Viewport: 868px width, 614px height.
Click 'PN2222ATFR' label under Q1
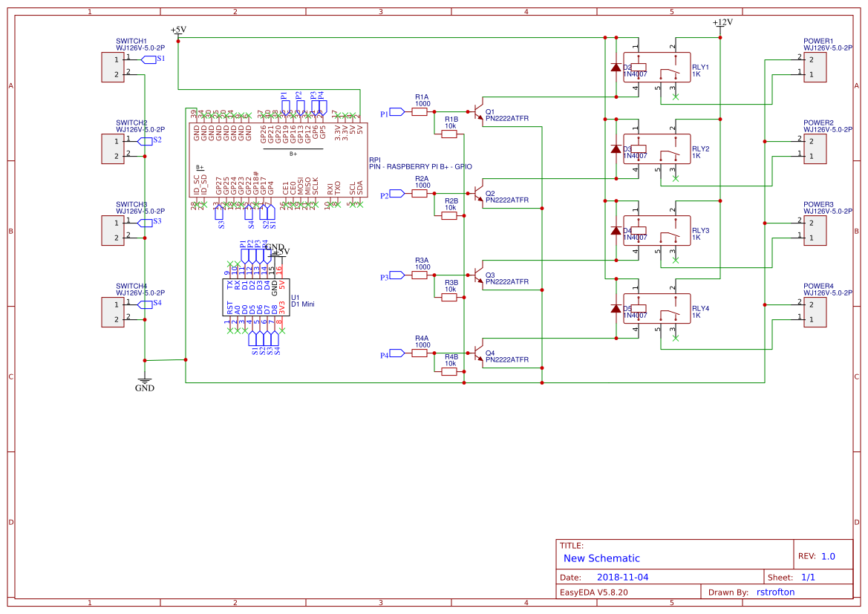click(x=507, y=119)
